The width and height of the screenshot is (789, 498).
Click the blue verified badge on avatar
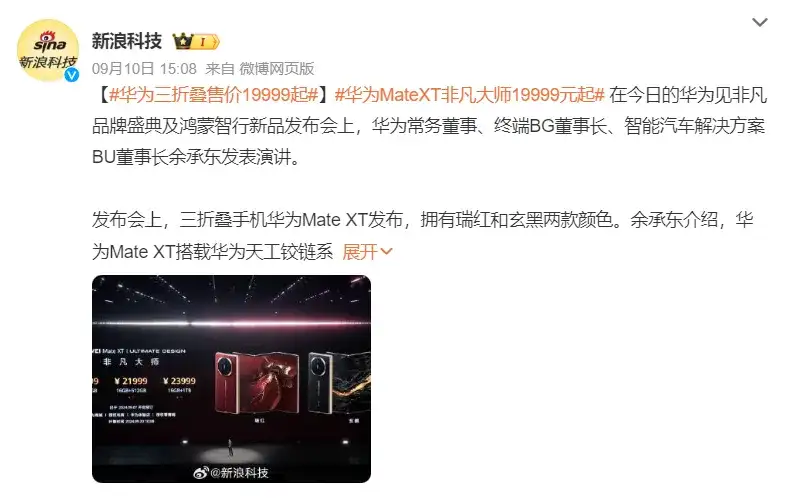[x=72, y=75]
